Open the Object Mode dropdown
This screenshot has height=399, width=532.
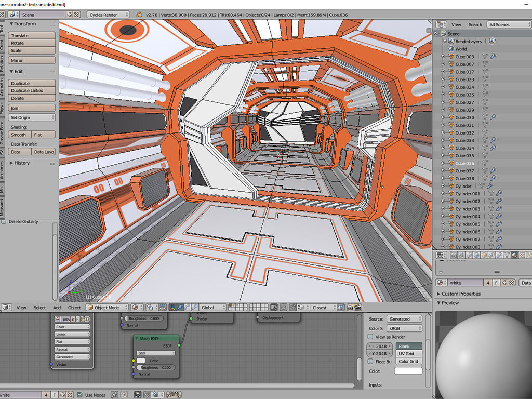[x=107, y=308]
